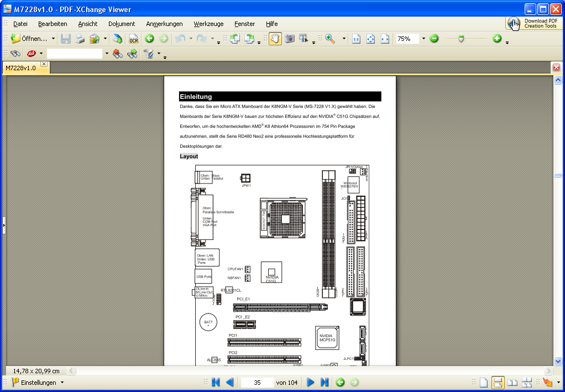Click the page number field showing 35
Image resolution: width=565 pixels, height=392 pixels.
[x=257, y=382]
